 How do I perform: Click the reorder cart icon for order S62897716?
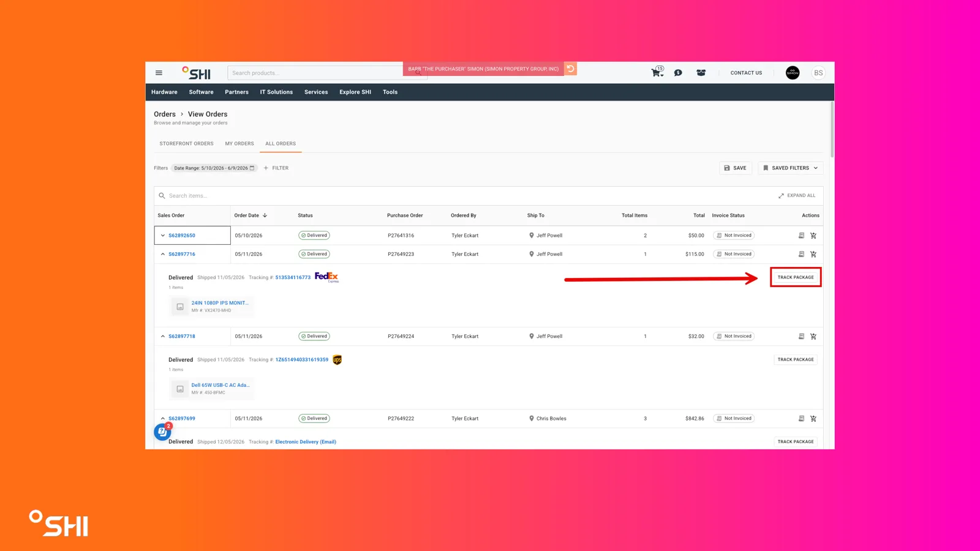click(813, 254)
